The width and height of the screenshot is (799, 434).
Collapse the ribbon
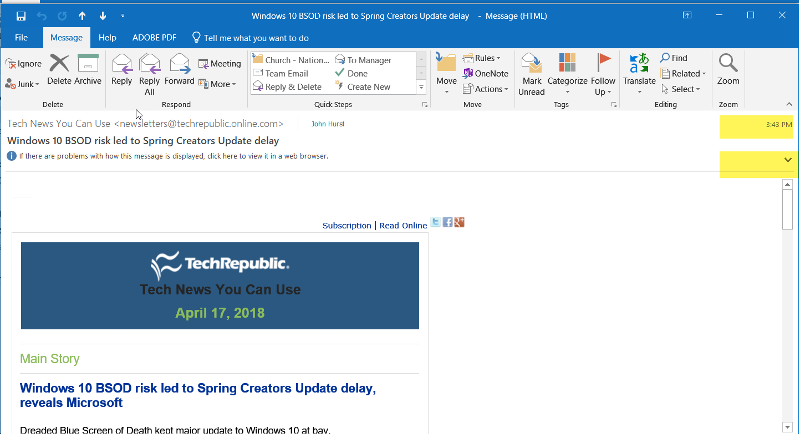click(789, 104)
